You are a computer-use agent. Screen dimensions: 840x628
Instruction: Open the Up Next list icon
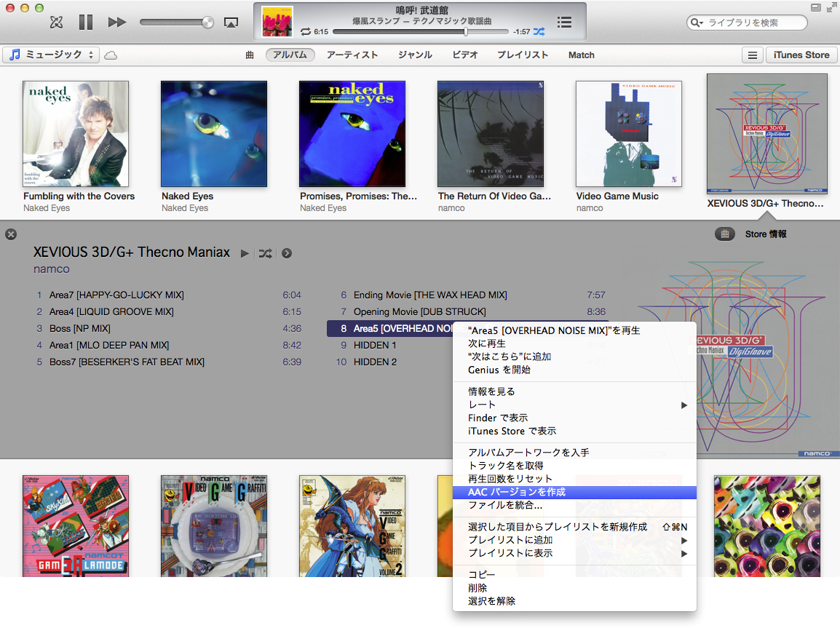tap(564, 23)
